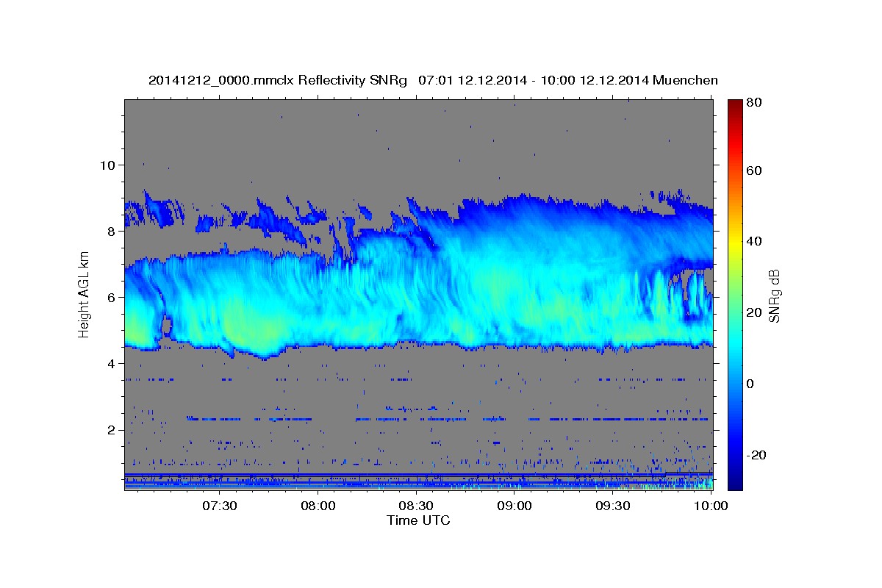This screenshot has height=588, width=882.
Task: Click the 08:30 time tick label
Action: [416, 506]
